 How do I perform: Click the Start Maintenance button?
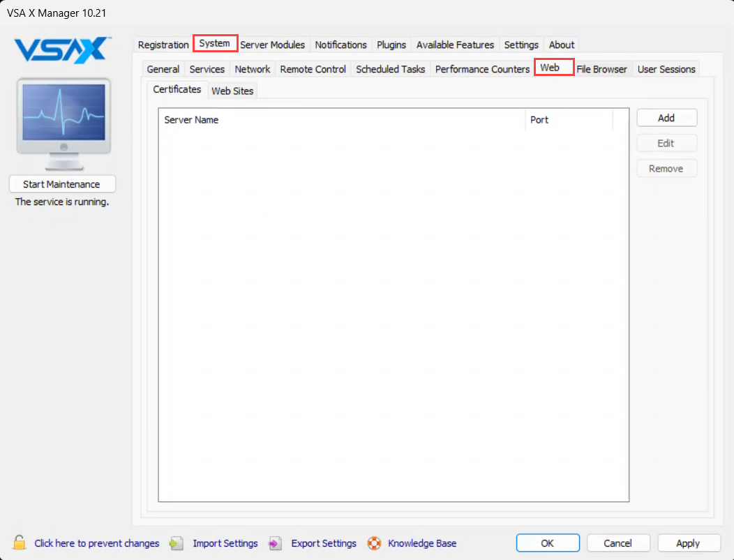click(x=62, y=184)
